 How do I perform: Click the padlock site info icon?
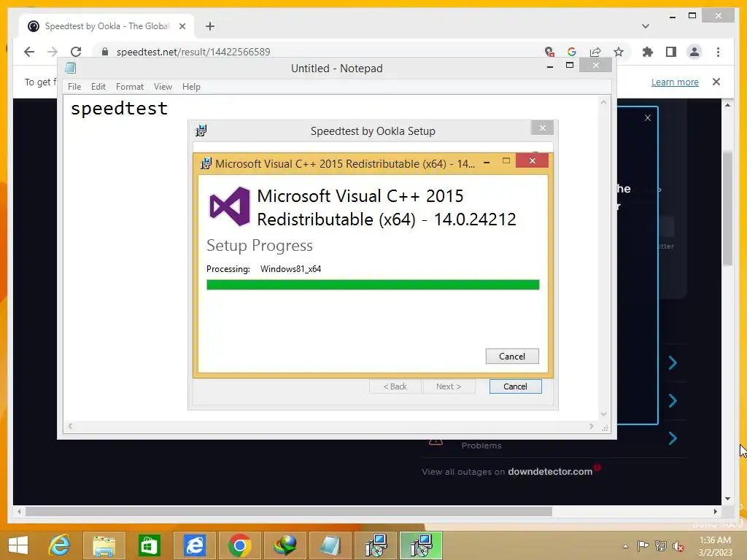[105, 52]
